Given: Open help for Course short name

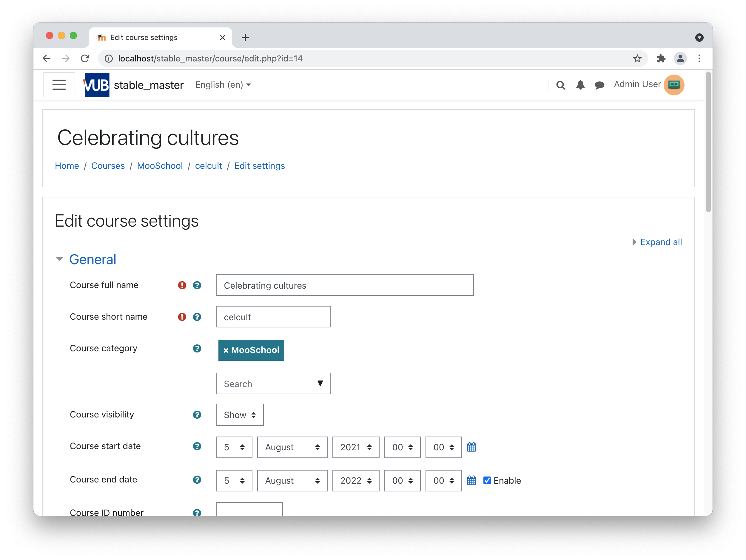Looking at the screenshot, I should 197,317.
